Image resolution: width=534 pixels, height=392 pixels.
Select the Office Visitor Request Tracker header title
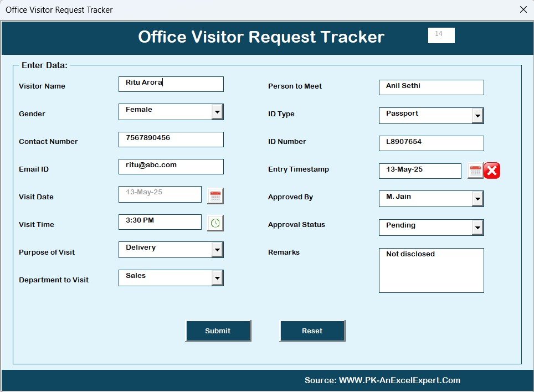tap(261, 37)
